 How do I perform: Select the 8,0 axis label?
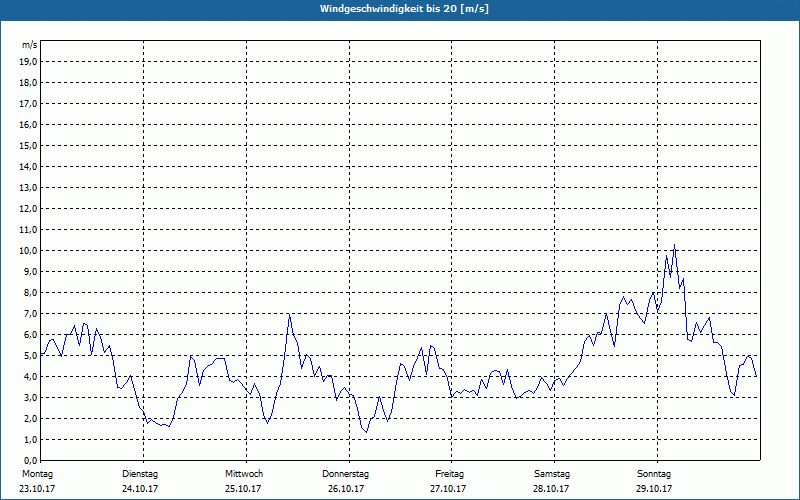pyautogui.click(x=30, y=293)
